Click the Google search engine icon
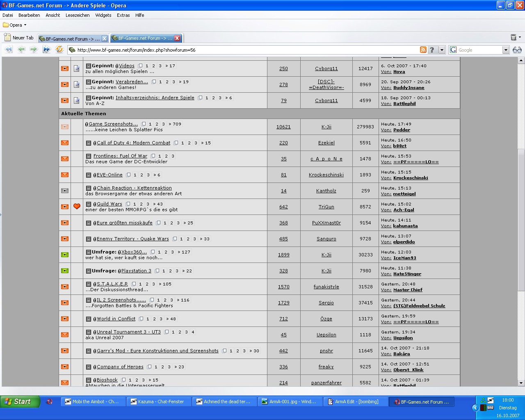 (x=453, y=50)
